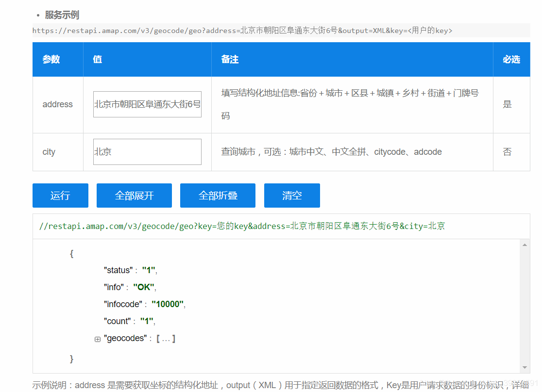This screenshot has height=392, width=542.
Task: Expand the geocodes array node
Action: point(97,338)
